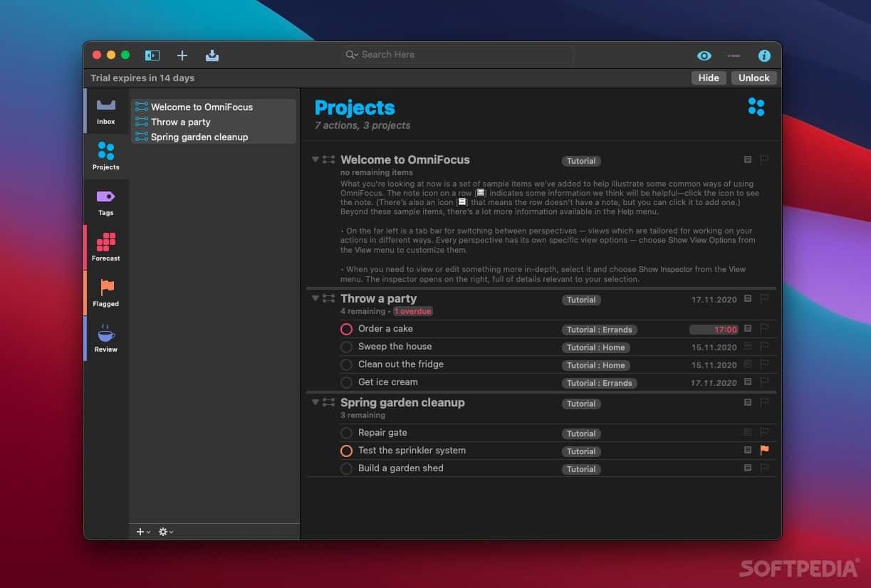This screenshot has width=871, height=588.
Task: Collapse the Spring garden cleanup project
Action: coord(315,402)
